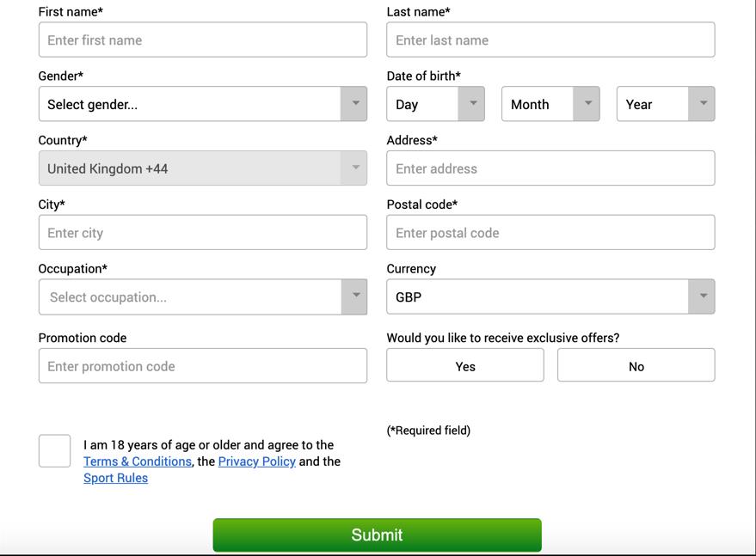Focus the First name input field
Viewport: 756px width, 556px height.
[202, 40]
